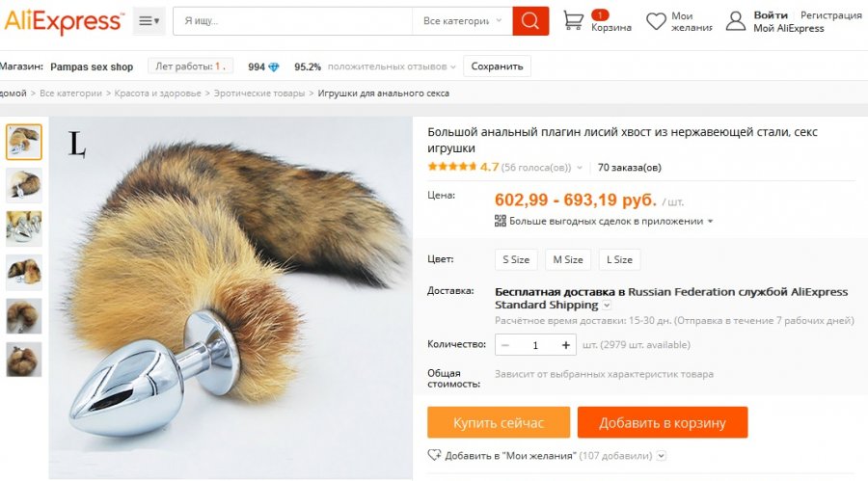Click the heart beside 'Добавить в Мои желания'

click(434, 455)
